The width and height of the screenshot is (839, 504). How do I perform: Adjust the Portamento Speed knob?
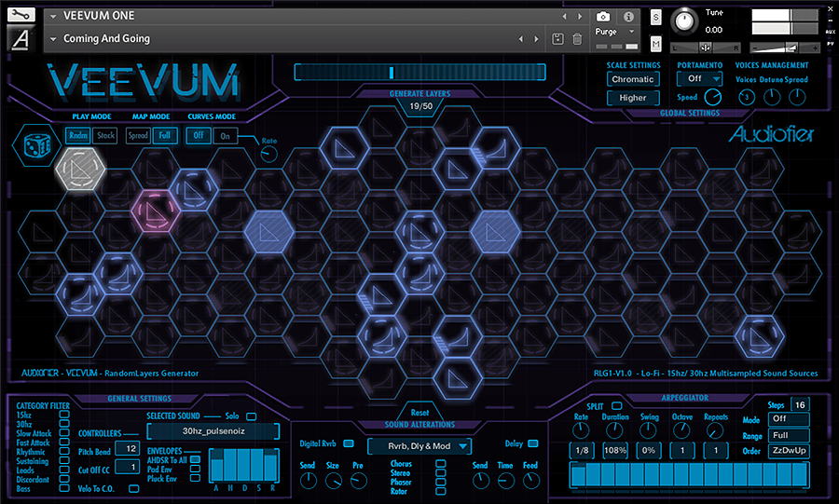tap(712, 97)
